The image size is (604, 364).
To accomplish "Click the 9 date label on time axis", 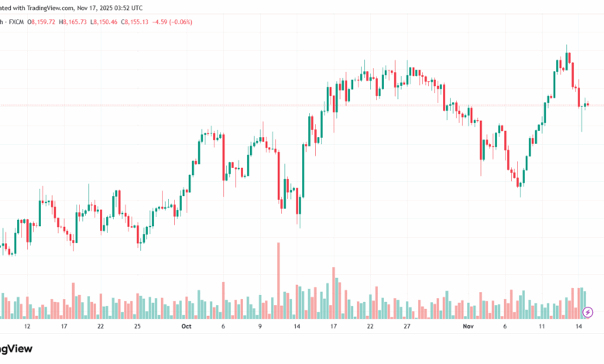I will pos(259,327).
